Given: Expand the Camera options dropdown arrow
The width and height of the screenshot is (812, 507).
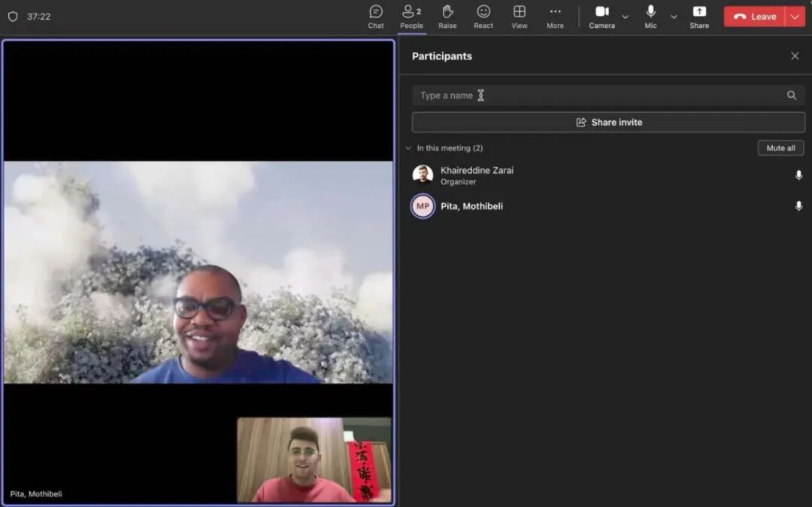Looking at the screenshot, I should [625, 17].
